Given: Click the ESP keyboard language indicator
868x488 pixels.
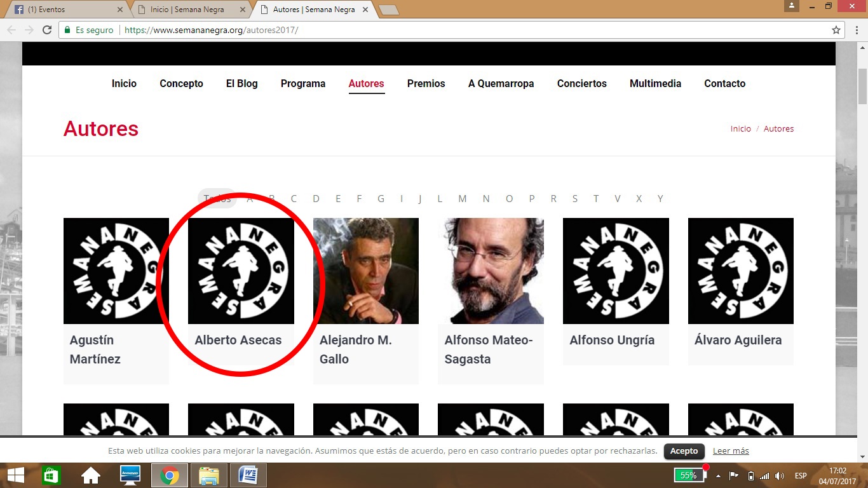Looking at the screenshot, I should 801,476.
